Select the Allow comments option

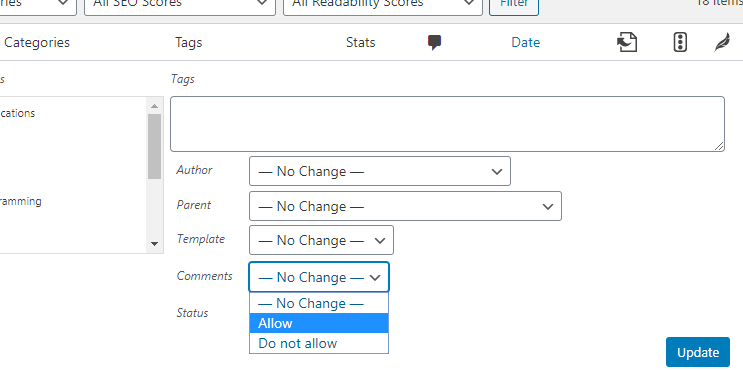pos(319,323)
